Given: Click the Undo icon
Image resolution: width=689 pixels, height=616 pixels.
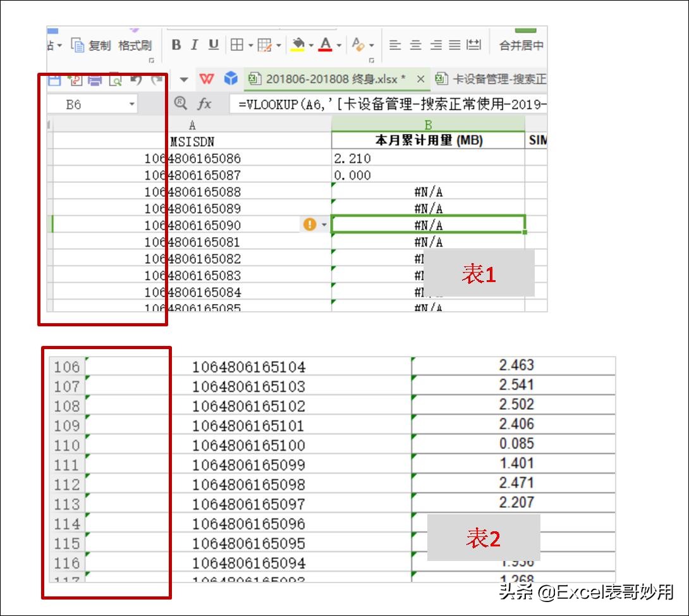Looking at the screenshot, I should pyautogui.click(x=137, y=81).
